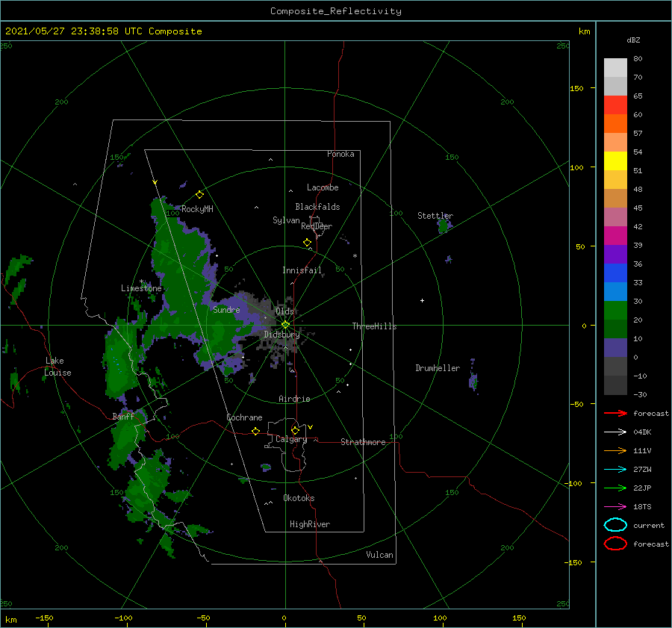This screenshot has width=672, height=628.
Task: Click the cyan 27ZW arrow in legend
Action: point(615,470)
